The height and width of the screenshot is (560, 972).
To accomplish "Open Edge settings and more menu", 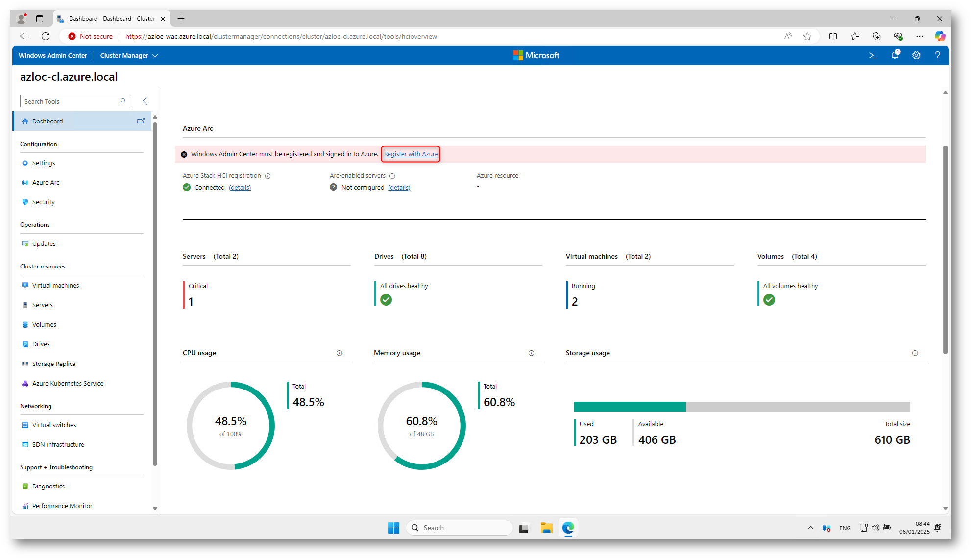I will pyautogui.click(x=919, y=36).
